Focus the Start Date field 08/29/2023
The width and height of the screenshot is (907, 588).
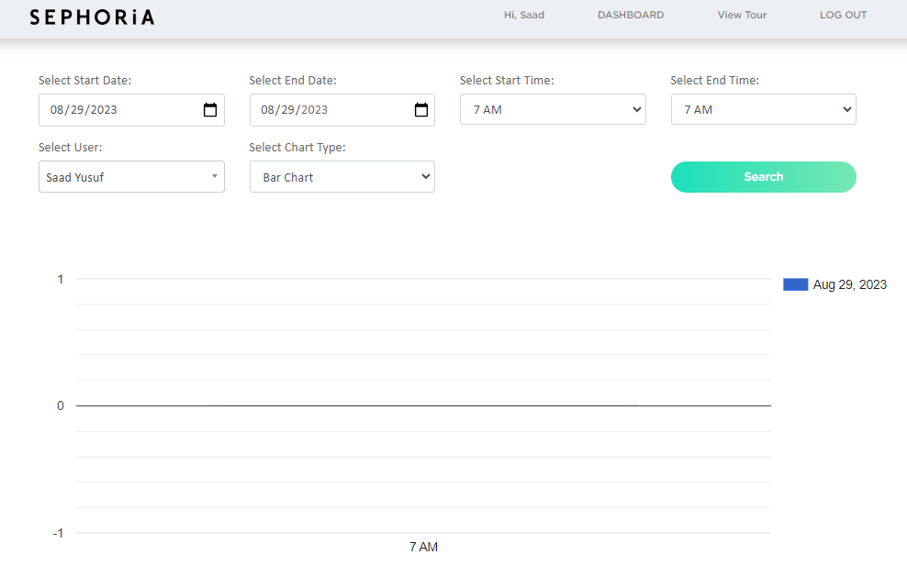tap(131, 110)
